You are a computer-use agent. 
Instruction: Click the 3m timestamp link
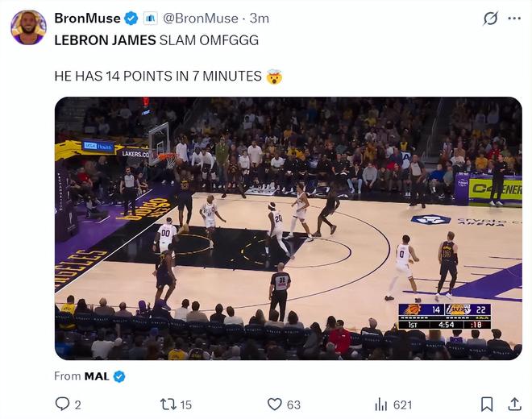click(x=260, y=18)
